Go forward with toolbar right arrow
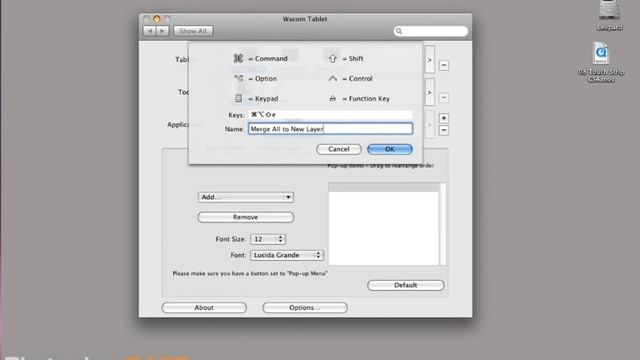Screen dimensions: 640x360 pos(162,31)
